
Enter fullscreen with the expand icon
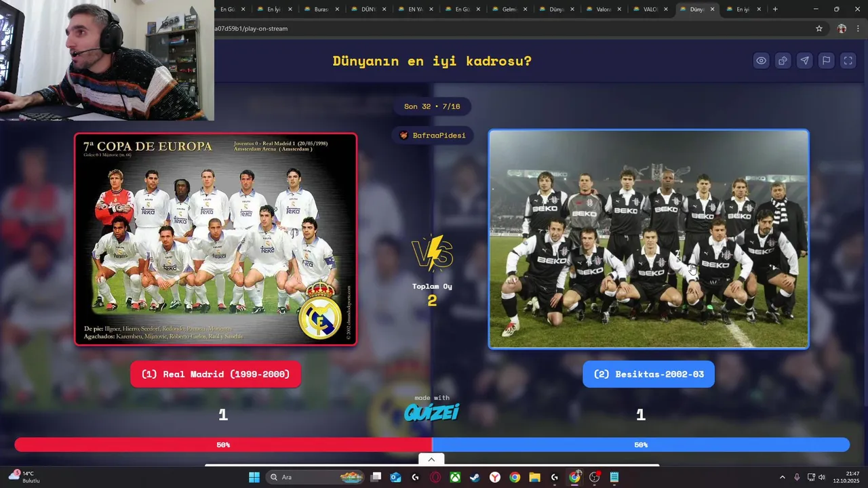pos(848,61)
